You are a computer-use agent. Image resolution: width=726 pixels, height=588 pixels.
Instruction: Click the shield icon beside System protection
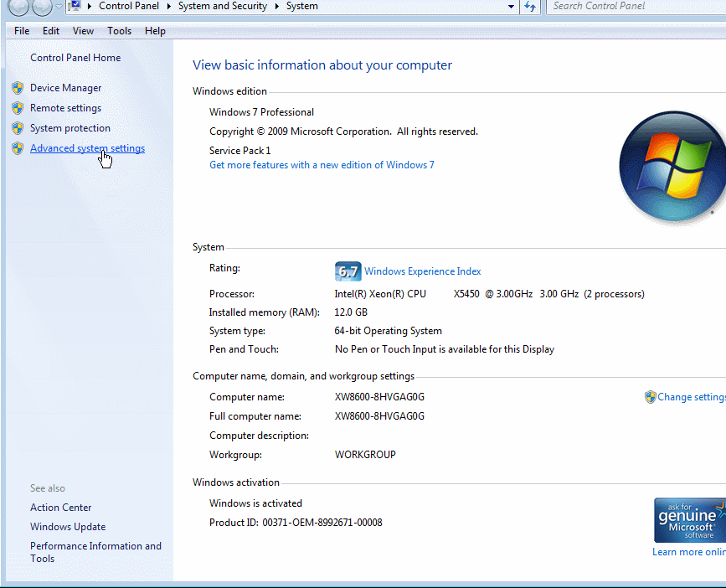tap(18, 127)
